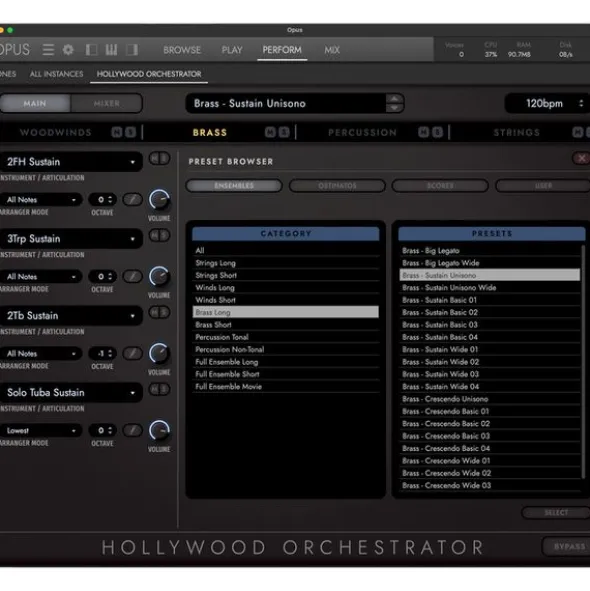Viewport: 590px width, 591px height.
Task: Toggle mute/solo for 3Trp Sustain slot
Action: 159,235
